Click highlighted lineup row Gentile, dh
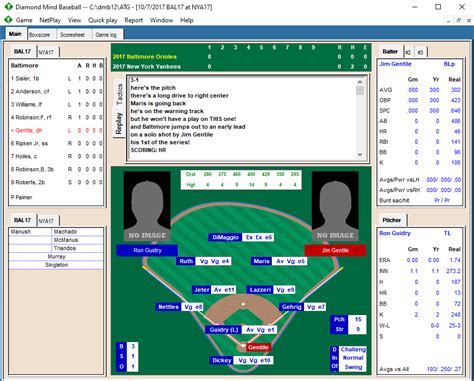 (x=56, y=131)
